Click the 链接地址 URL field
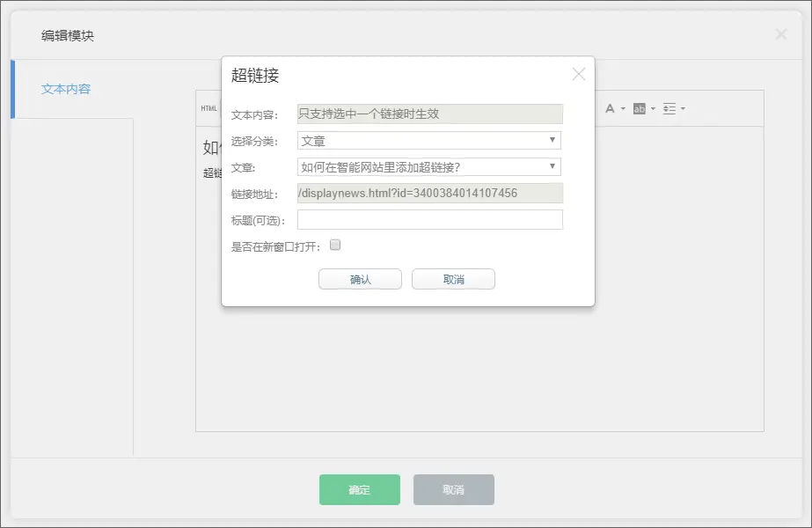This screenshot has width=812, height=528. click(x=429, y=194)
